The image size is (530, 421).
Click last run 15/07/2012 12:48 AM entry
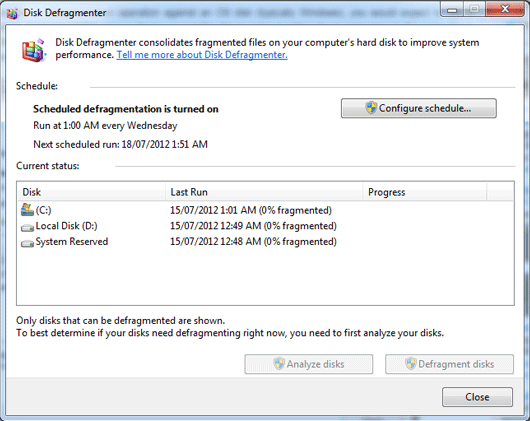[253, 242]
